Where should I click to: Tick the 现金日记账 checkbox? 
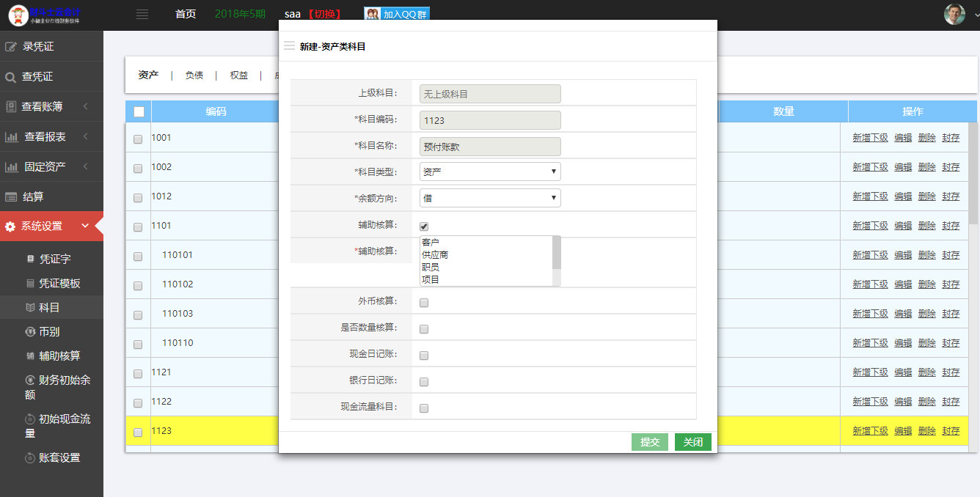[x=424, y=356]
